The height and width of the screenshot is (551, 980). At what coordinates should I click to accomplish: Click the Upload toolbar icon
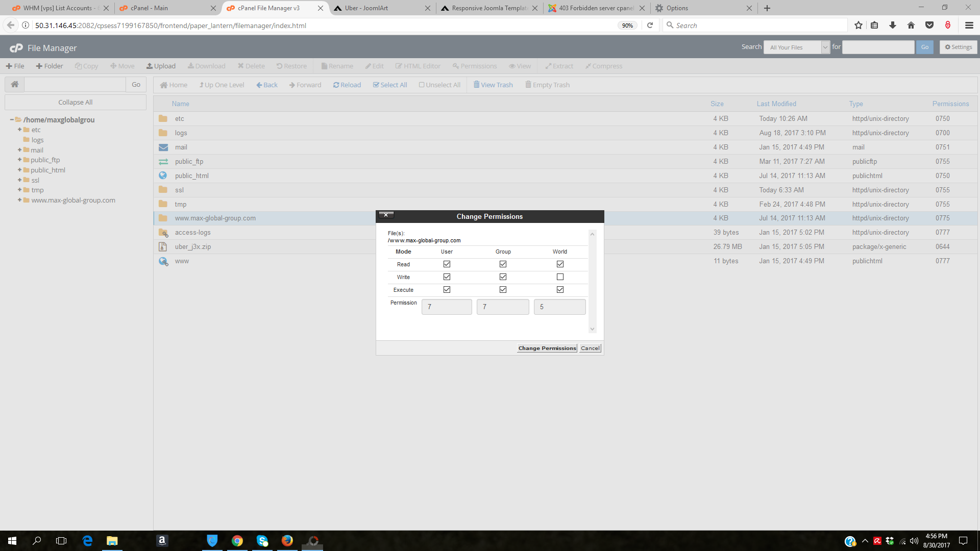[150, 66]
